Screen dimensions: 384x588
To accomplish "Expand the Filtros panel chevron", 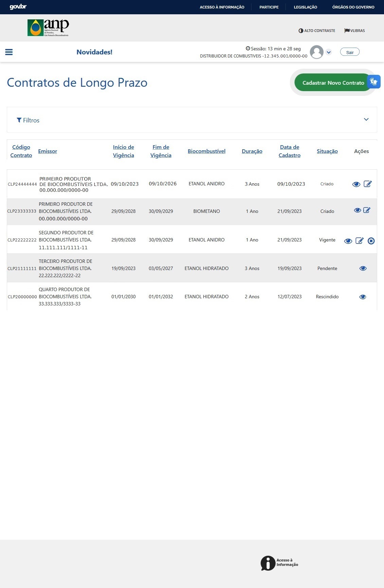I will (366, 119).
